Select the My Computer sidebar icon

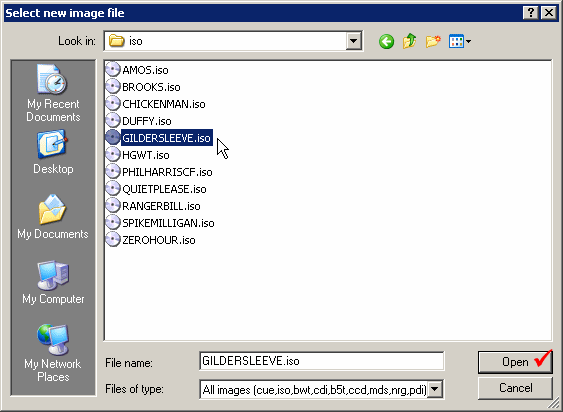53,282
